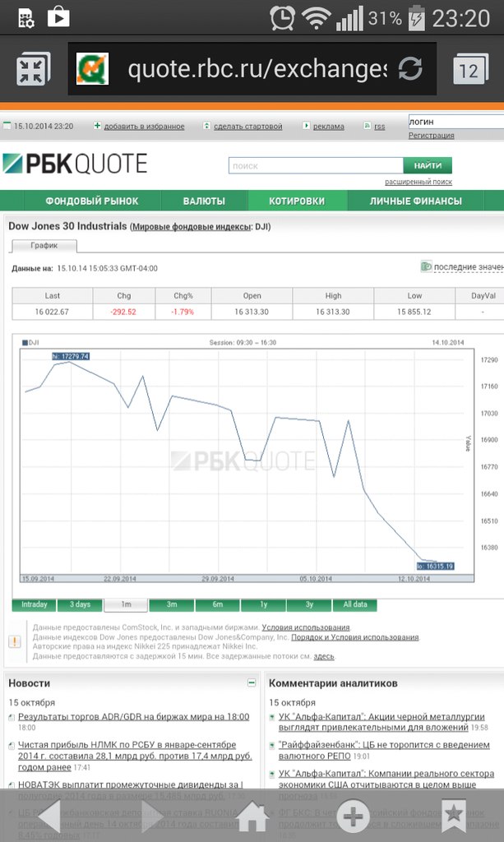This screenshot has height=842, width=504.
Task: Open Результаты торгов ADR/GDR news
Action: 134,717
